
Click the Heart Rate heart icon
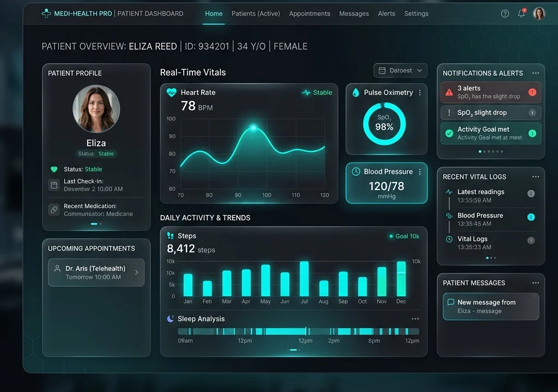pos(172,93)
